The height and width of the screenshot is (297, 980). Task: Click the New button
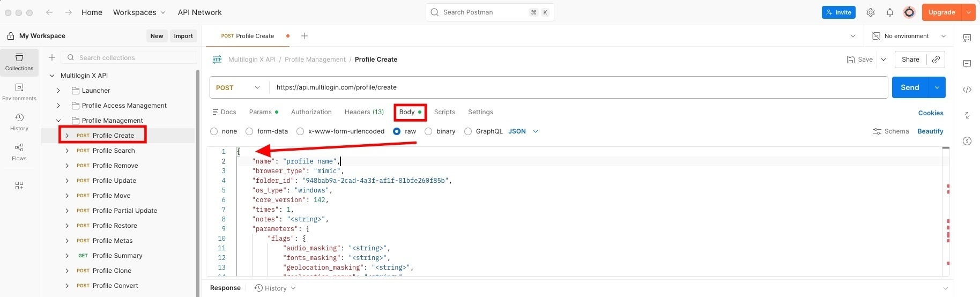point(157,36)
